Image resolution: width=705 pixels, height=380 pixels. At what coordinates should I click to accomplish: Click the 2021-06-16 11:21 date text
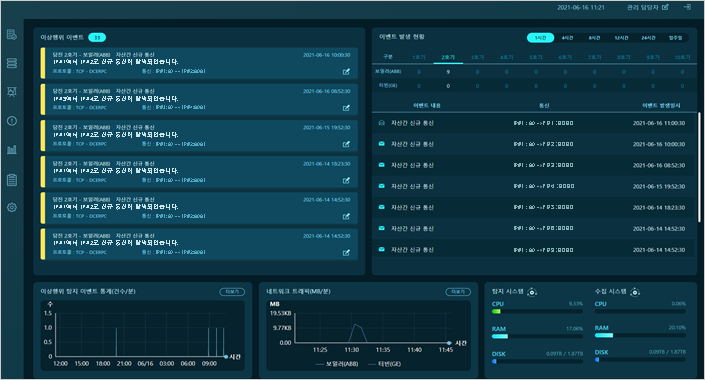click(x=580, y=8)
